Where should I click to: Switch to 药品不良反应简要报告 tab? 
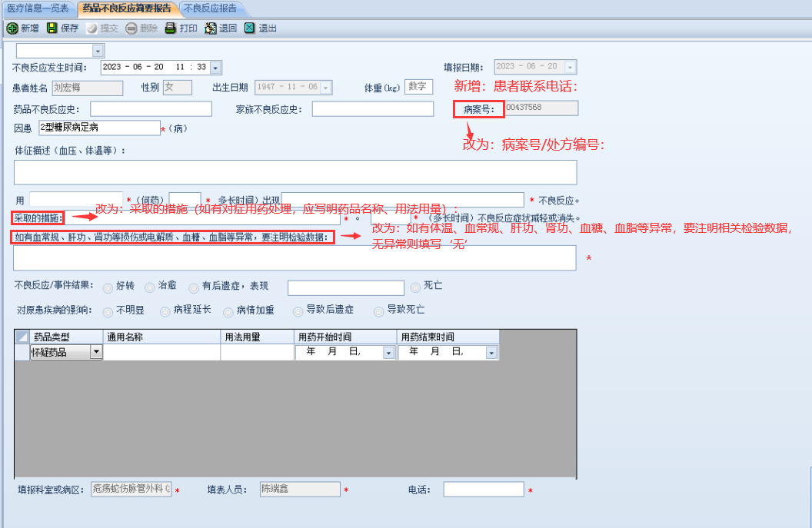click(127, 8)
